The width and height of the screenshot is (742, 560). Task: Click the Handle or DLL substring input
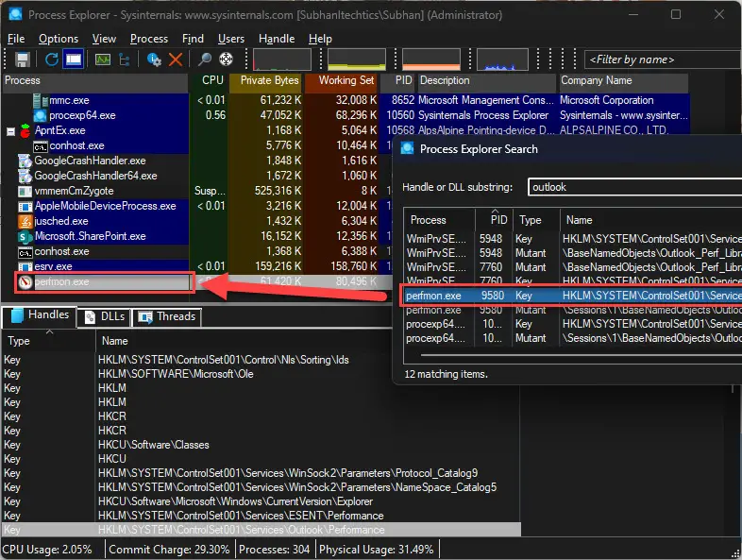tap(632, 187)
